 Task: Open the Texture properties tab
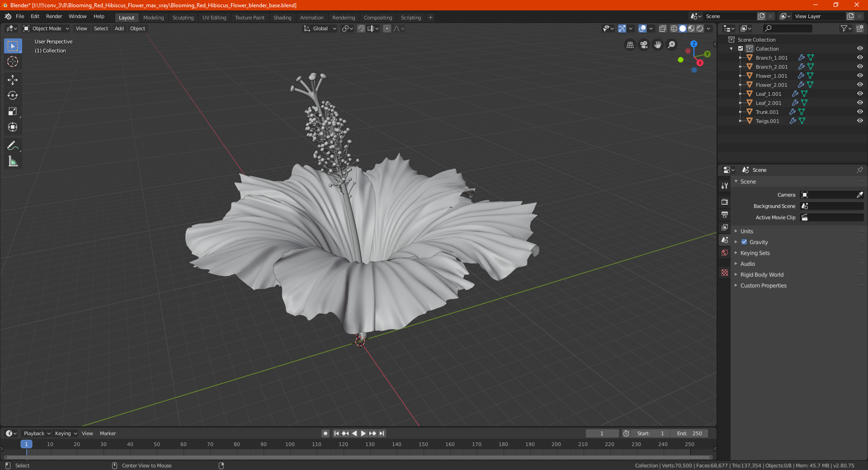pyautogui.click(x=725, y=273)
